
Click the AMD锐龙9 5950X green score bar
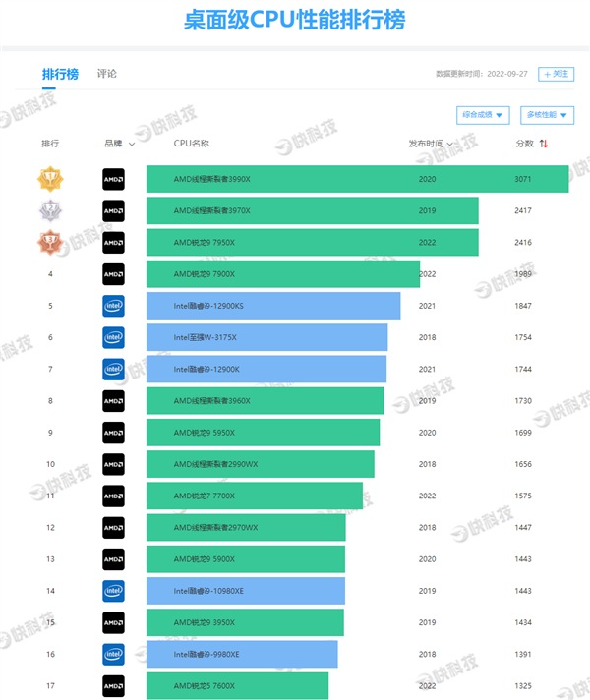(263, 433)
